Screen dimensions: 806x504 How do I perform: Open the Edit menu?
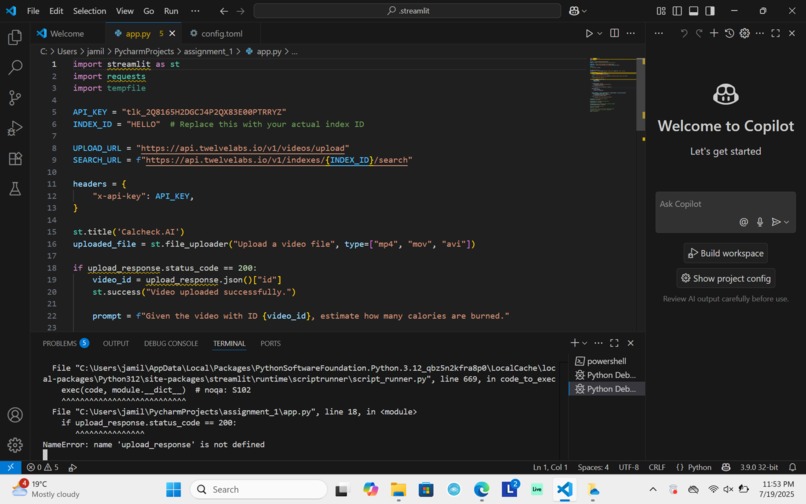coord(56,11)
